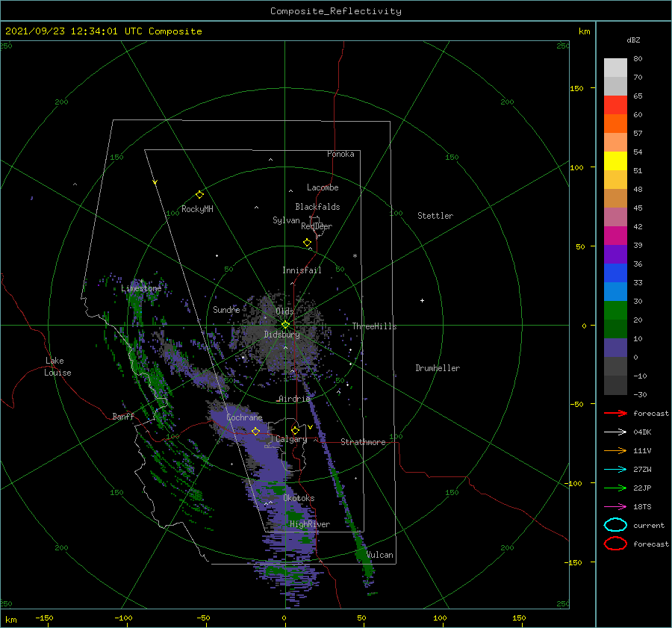Image resolution: width=672 pixels, height=628 pixels.
Task: Click the Stettler label
Action: (x=435, y=216)
